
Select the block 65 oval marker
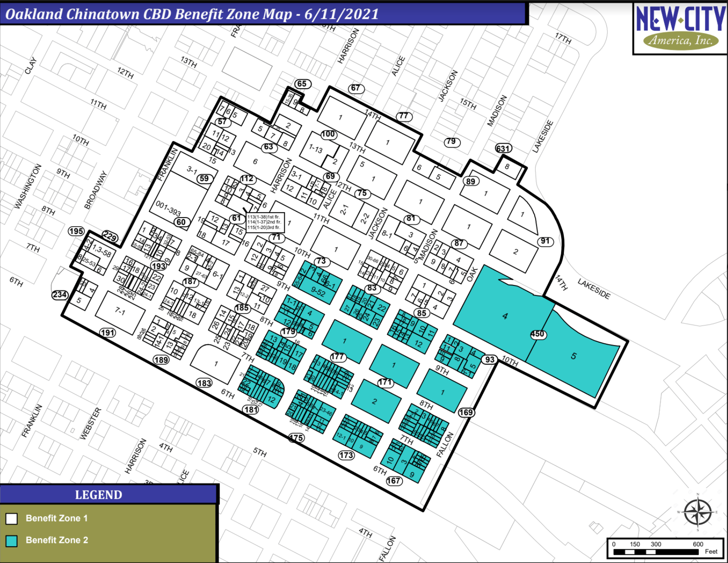coord(302,84)
